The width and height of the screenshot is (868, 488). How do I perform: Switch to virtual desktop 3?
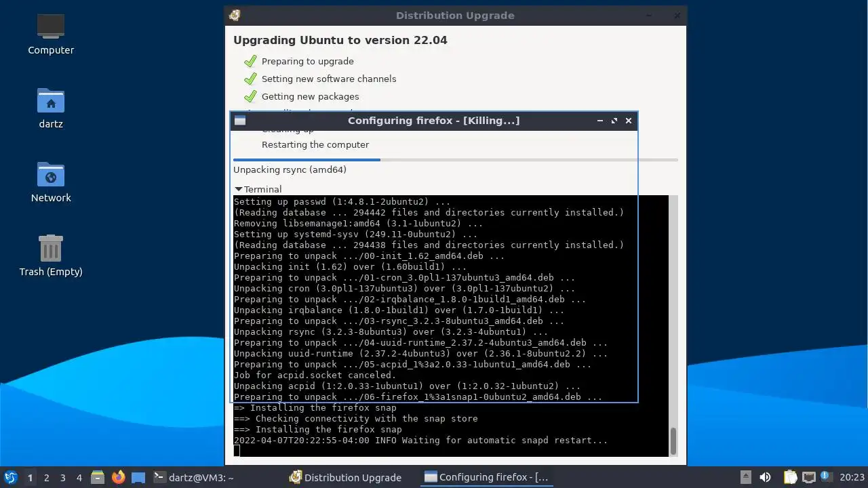(x=62, y=477)
